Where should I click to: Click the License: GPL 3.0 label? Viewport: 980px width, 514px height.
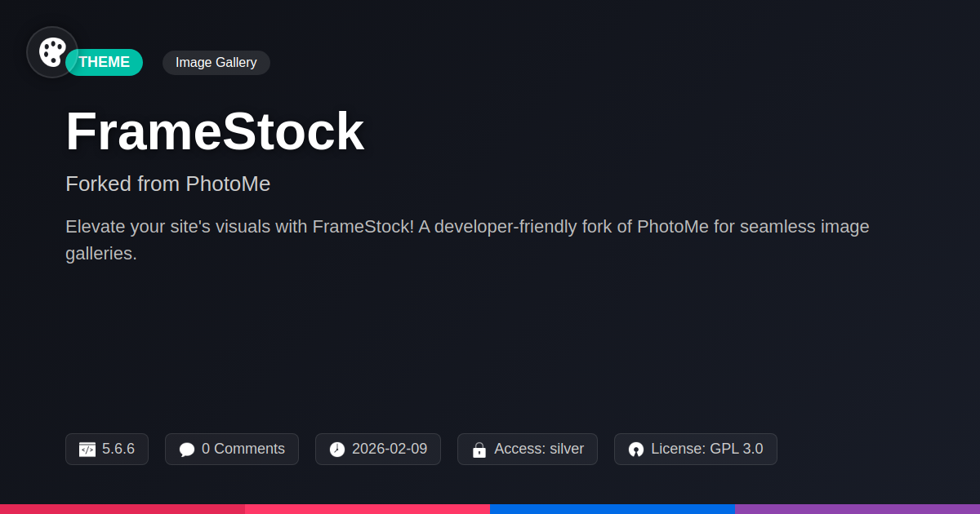(707, 449)
